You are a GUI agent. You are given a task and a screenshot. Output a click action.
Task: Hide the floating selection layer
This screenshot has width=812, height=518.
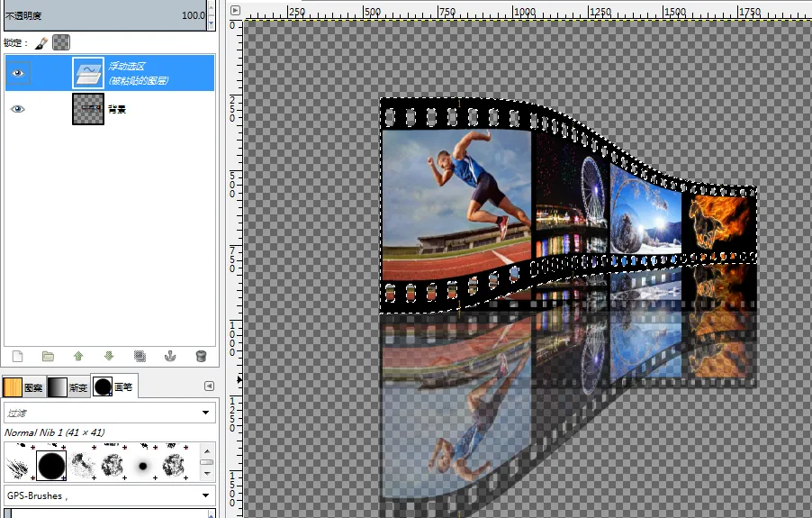coord(18,73)
